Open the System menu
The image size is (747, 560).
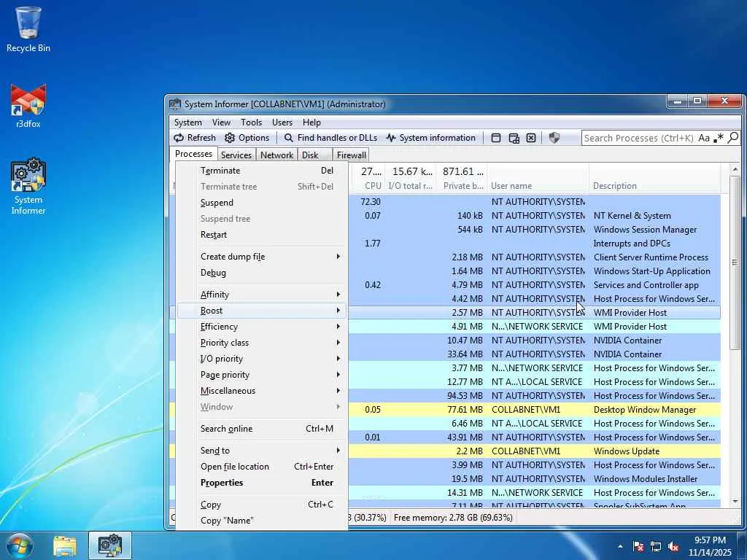pos(187,122)
